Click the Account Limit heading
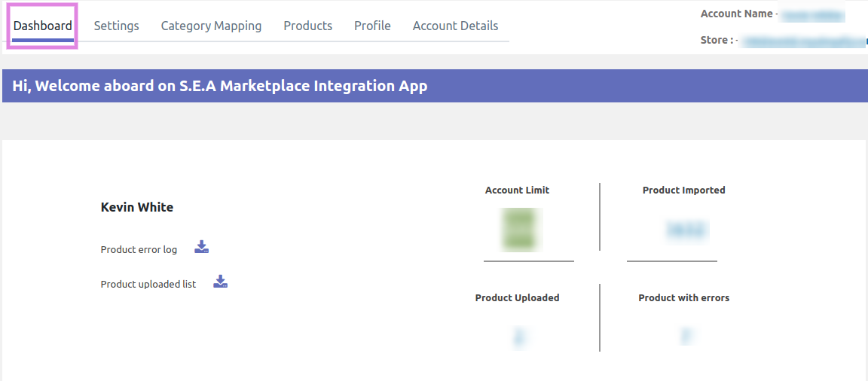 click(517, 190)
